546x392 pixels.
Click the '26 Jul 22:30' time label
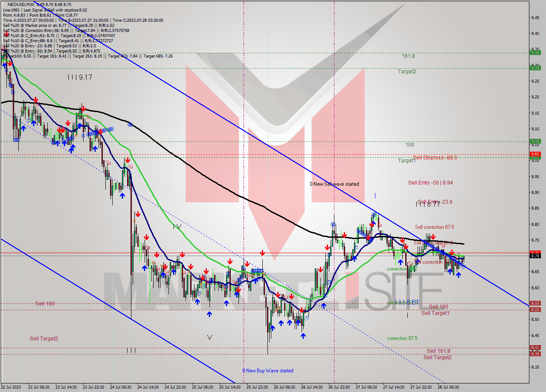339,387
